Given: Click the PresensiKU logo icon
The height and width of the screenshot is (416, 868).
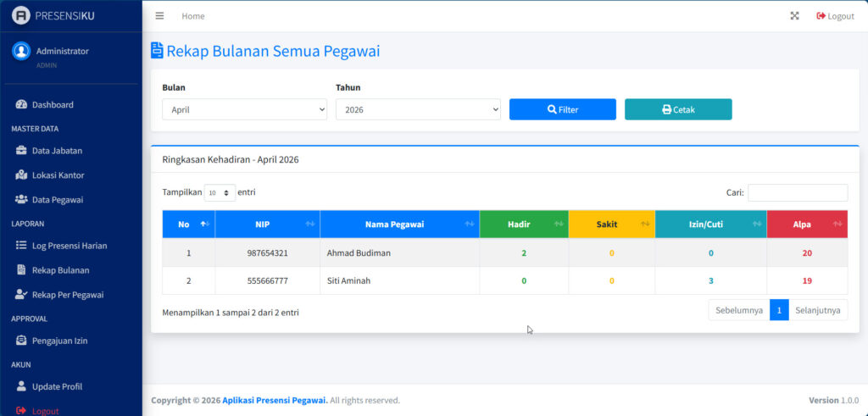Looking at the screenshot, I should point(21,15).
